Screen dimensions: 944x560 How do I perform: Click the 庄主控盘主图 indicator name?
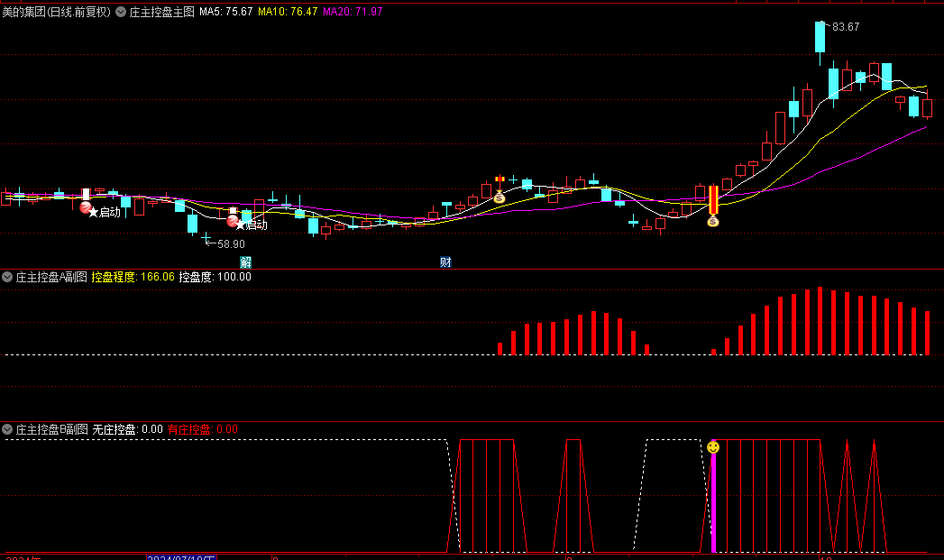(162, 12)
